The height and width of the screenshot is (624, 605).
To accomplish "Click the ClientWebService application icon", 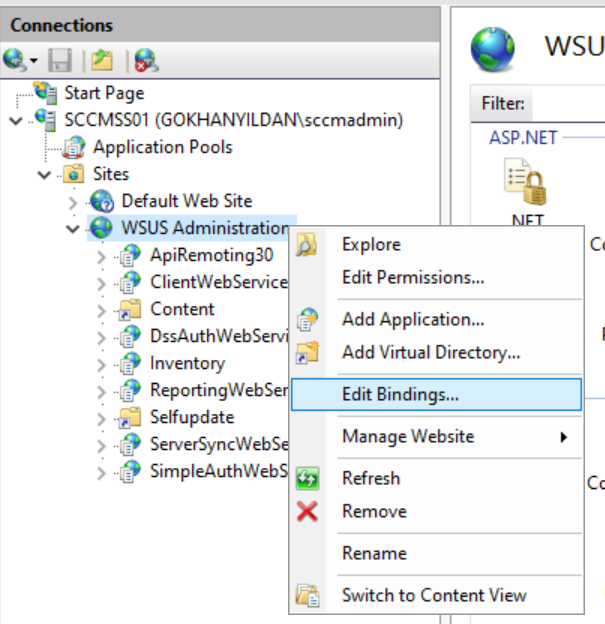I will click(x=130, y=282).
